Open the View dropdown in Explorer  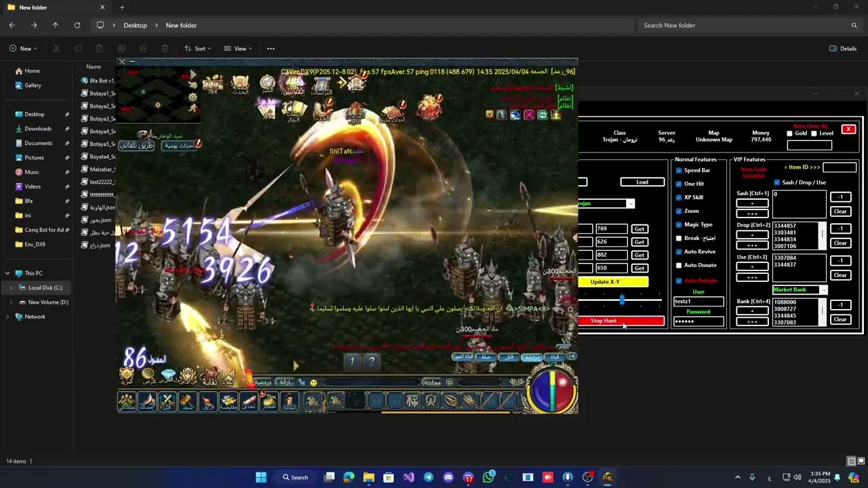pyautogui.click(x=238, y=49)
